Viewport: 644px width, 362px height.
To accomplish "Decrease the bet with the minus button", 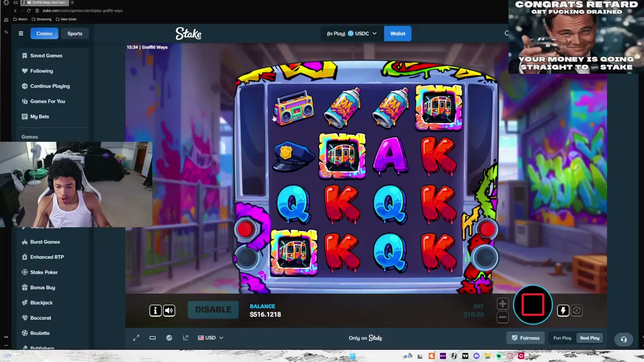I will [x=503, y=317].
